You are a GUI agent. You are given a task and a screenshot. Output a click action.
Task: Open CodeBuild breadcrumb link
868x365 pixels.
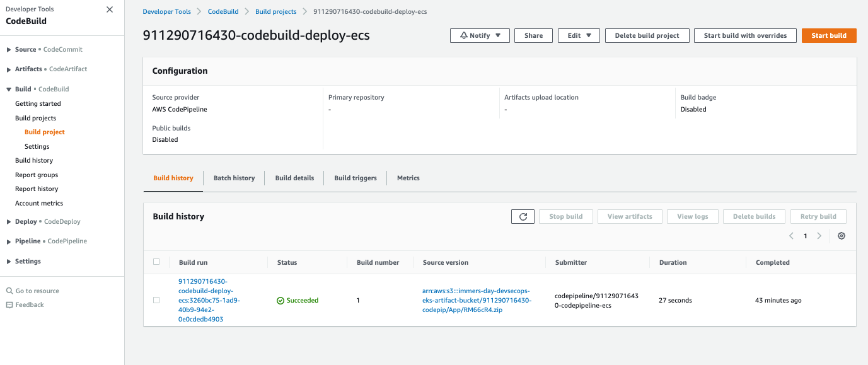tap(223, 12)
